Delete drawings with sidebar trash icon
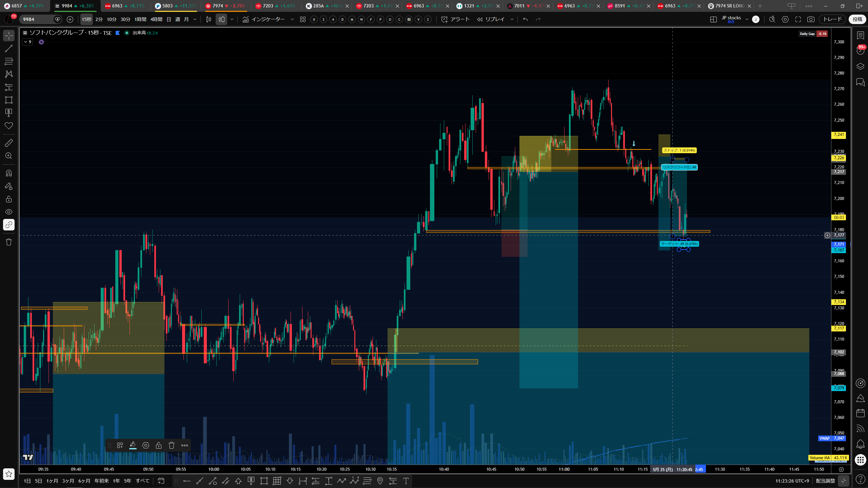868x488 pixels. (9, 242)
